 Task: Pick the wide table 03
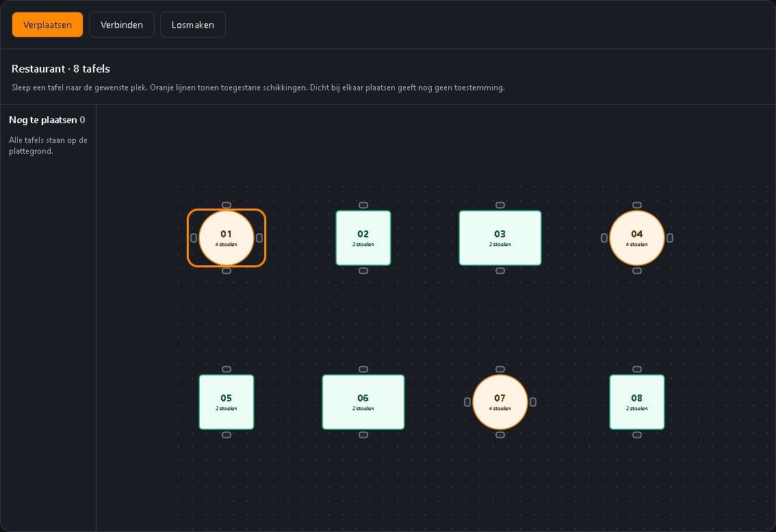(x=500, y=238)
